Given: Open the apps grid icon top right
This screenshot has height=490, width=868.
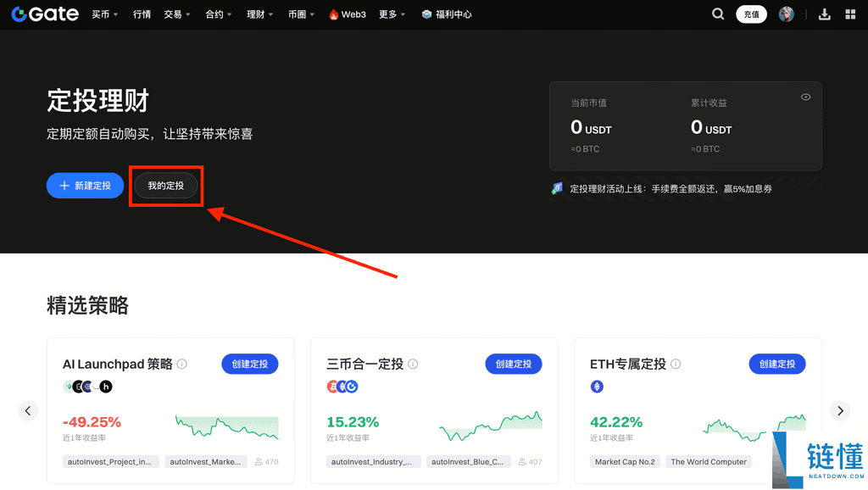Looking at the screenshot, I should [849, 14].
